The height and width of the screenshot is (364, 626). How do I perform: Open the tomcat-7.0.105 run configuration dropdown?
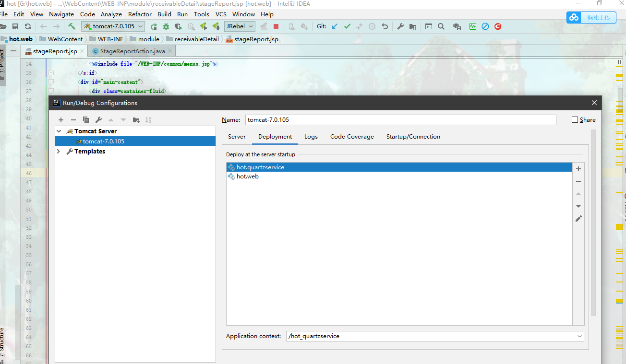(x=113, y=26)
